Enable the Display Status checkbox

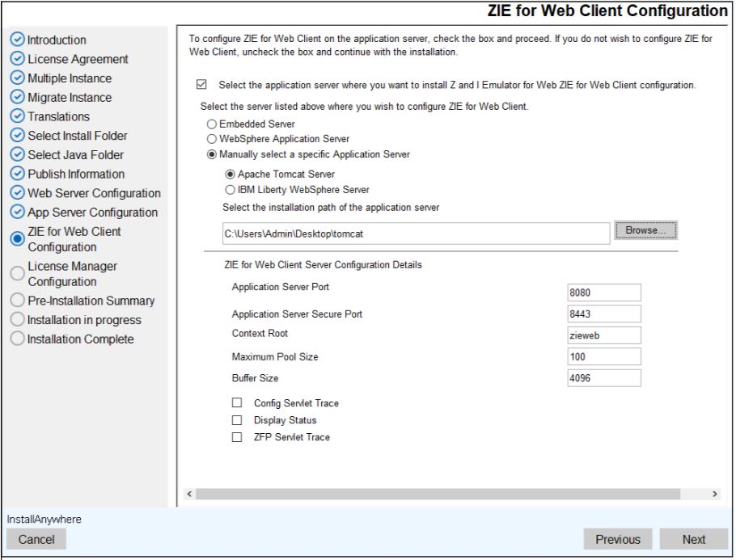pyautogui.click(x=237, y=420)
